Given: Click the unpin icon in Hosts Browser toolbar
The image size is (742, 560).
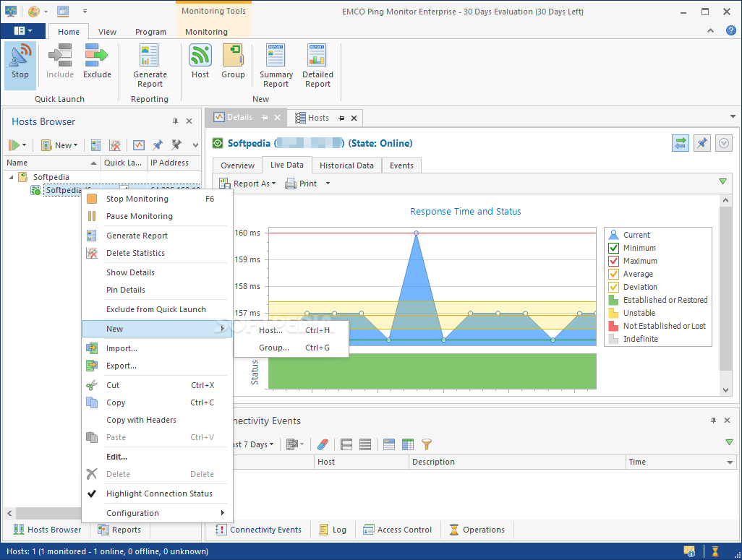Looking at the screenshot, I should [176, 145].
